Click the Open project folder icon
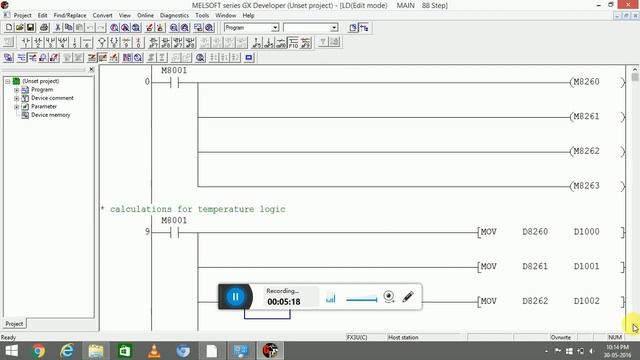 tap(20, 28)
